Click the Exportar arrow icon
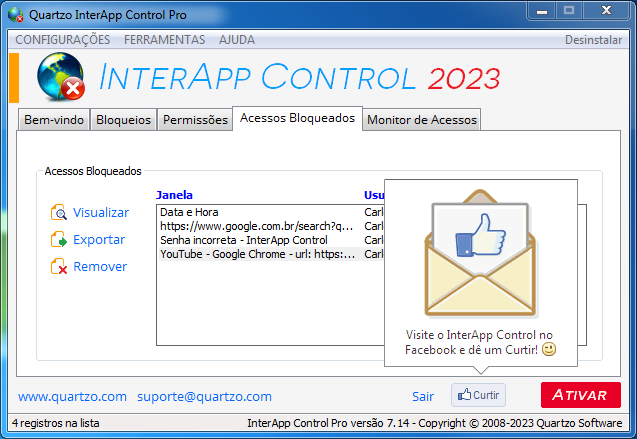This screenshot has width=637, height=439. coord(58,240)
